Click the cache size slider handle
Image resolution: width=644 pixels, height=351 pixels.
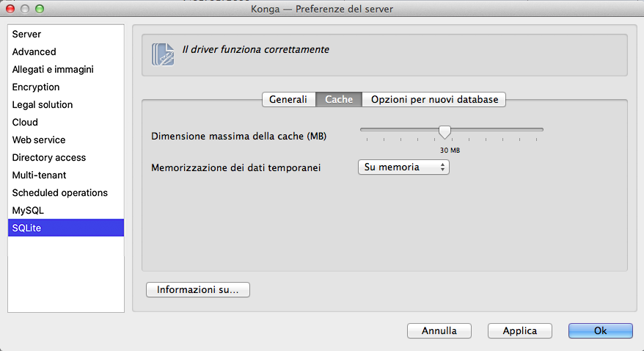(444, 131)
